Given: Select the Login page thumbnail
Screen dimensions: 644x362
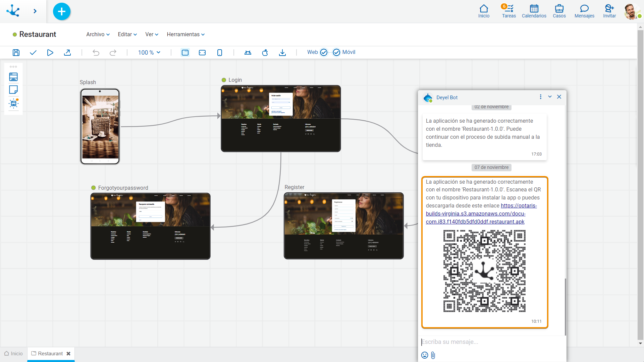Looking at the screenshot, I should pos(281,118).
